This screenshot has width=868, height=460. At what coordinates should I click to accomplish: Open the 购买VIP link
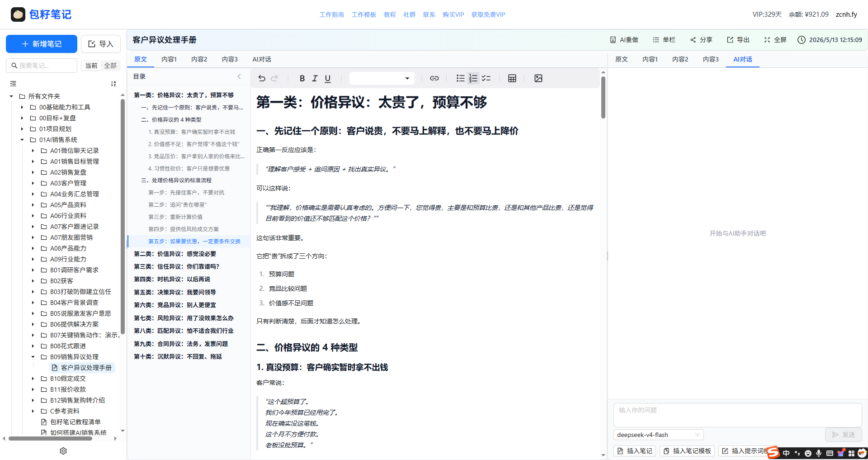(453, 14)
